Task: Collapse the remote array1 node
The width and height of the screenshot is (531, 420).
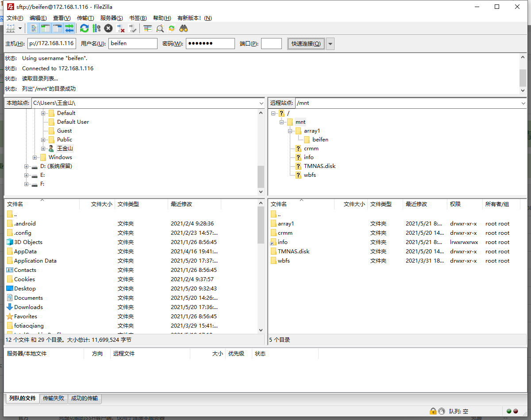Action: click(290, 131)
